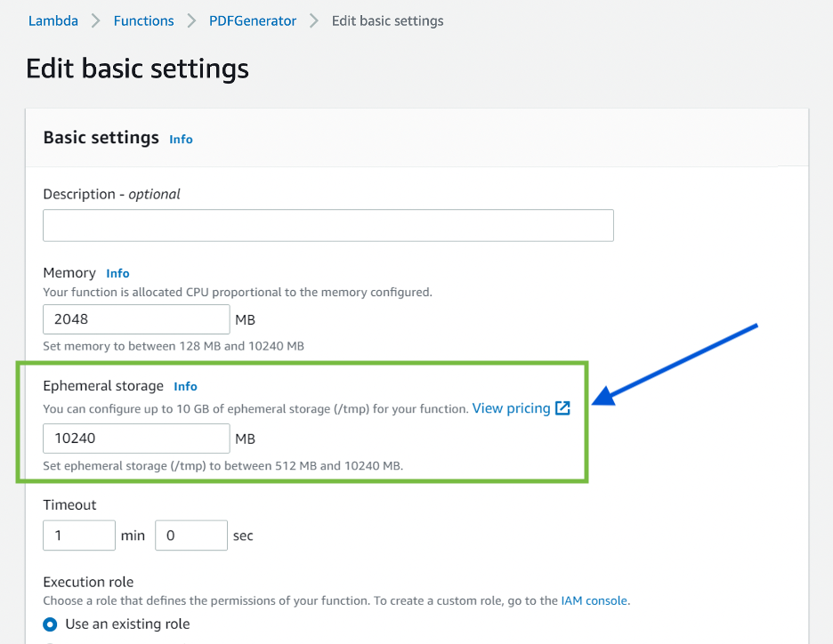Open the View pricing link
The width and height of the screenshot is (833, 644).
[x=511, y=408]
